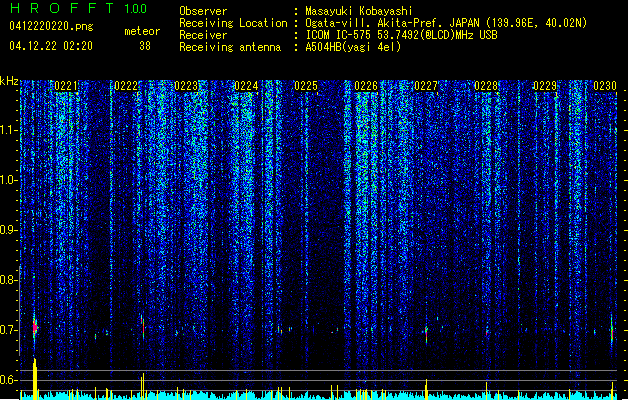Click the meteor count 38
The width and height of the screenshot is (629, 400).
[x=145, y=46]
